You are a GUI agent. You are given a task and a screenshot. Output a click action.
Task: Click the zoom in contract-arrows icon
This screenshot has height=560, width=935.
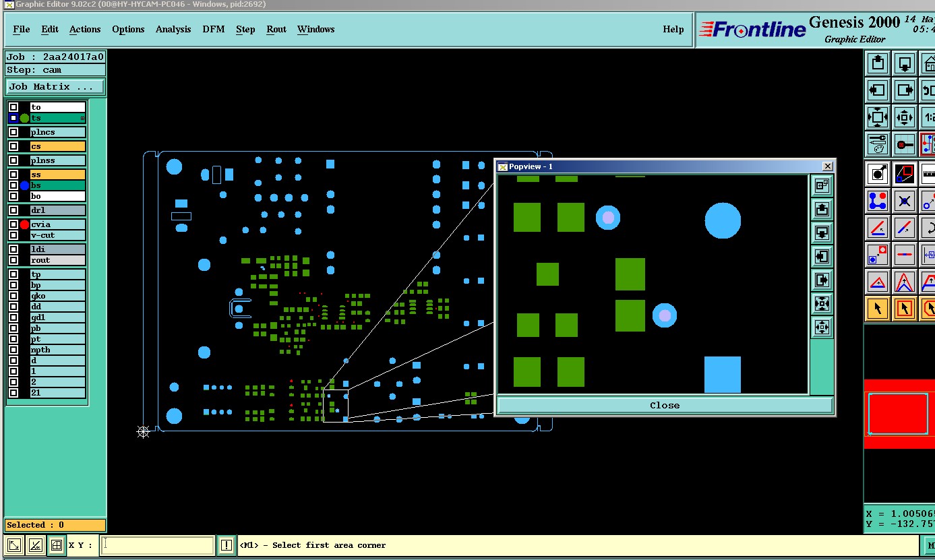[905, 117]
